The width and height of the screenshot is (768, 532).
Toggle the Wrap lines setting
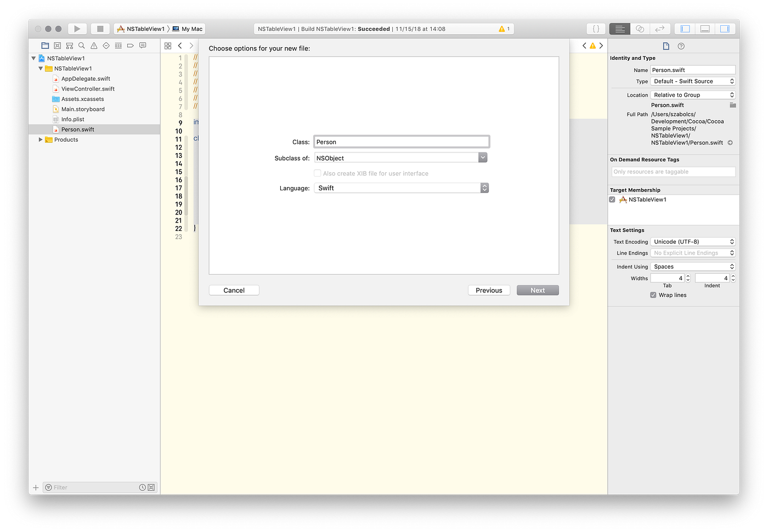coord(653,295)
